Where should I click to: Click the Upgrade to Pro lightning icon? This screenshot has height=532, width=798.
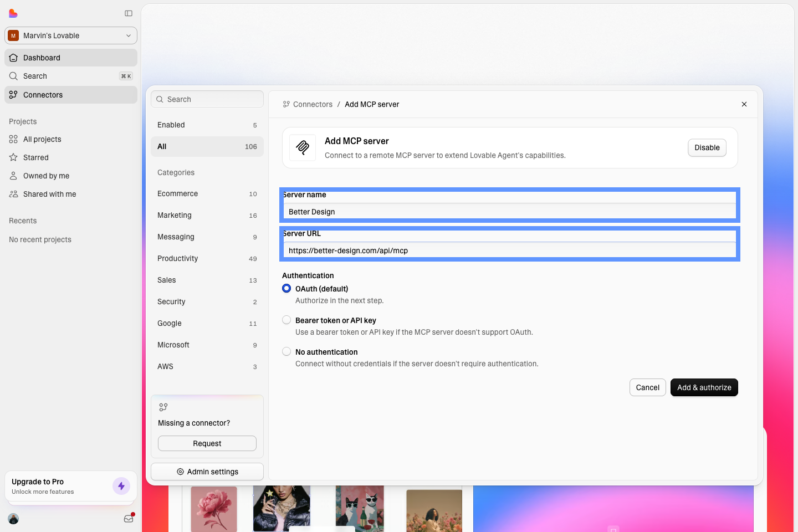[121, 486]
